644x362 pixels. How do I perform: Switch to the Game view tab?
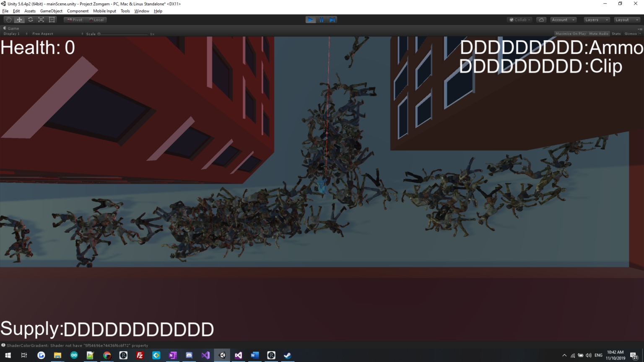click(10, 28)
